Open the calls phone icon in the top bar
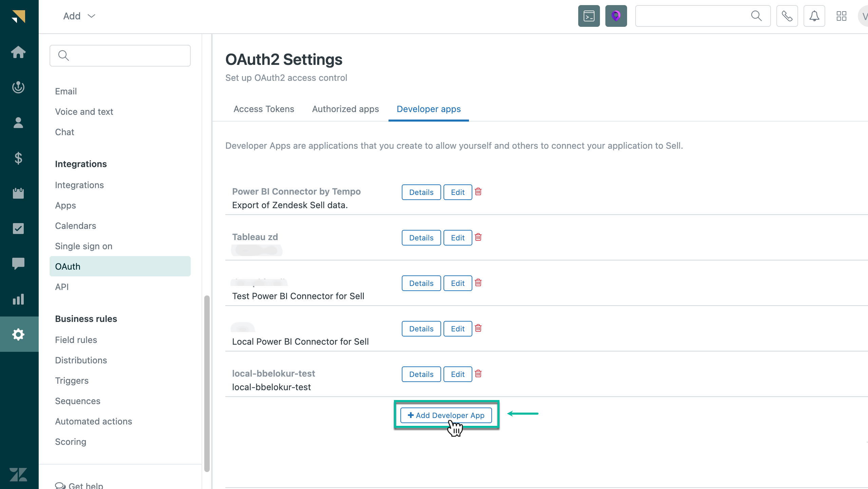The width and height of the screenshot is (868, 489). tap(787, 16)
